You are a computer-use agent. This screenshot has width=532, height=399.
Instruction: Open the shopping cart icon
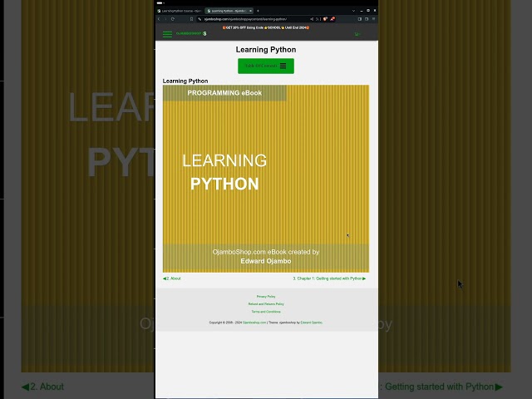[x=357, y=34]
